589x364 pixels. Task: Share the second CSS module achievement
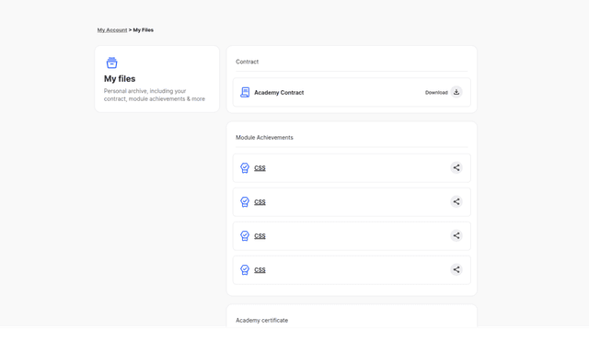pos(456,201)
